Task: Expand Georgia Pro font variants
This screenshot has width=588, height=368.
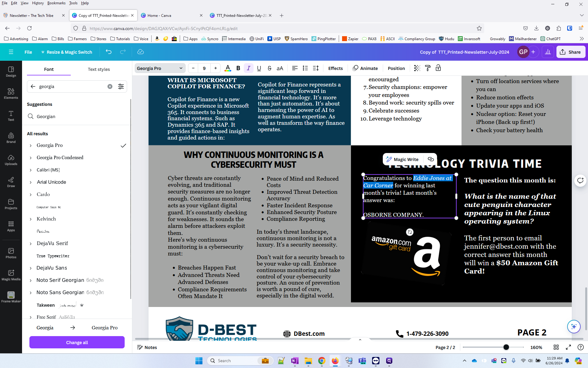Action: (31, 146)
